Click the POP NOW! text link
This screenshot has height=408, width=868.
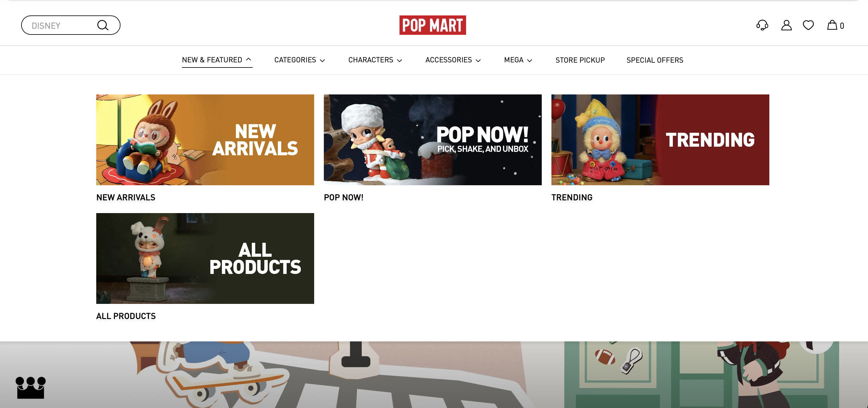pyautogui.click(x=344, y=197)
